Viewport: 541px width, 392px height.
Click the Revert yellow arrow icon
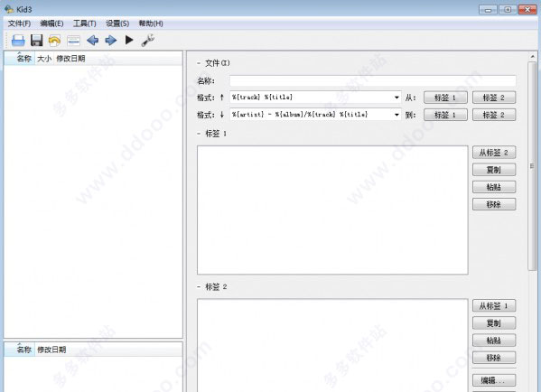pos(54,41)
